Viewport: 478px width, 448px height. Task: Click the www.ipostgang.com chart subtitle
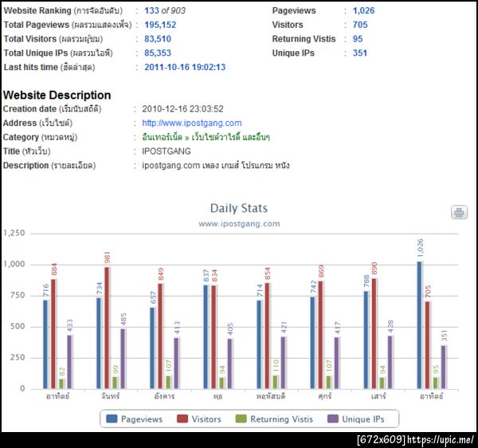(239, 223)
